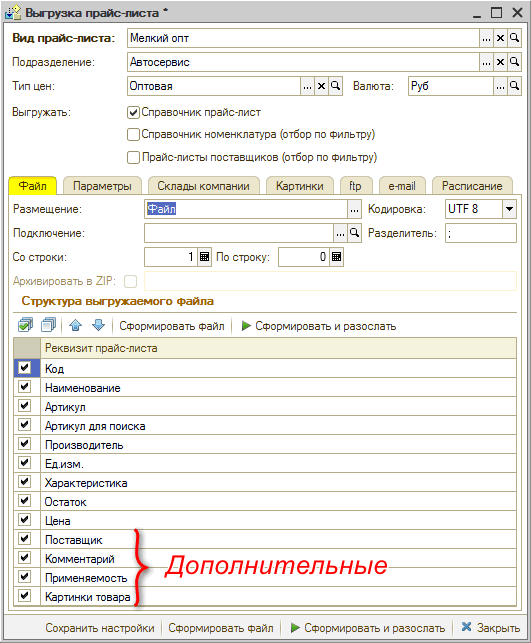531x643 pixels.
Task: Clear the Подразделение field value
Action: click(x=500, y=62)
